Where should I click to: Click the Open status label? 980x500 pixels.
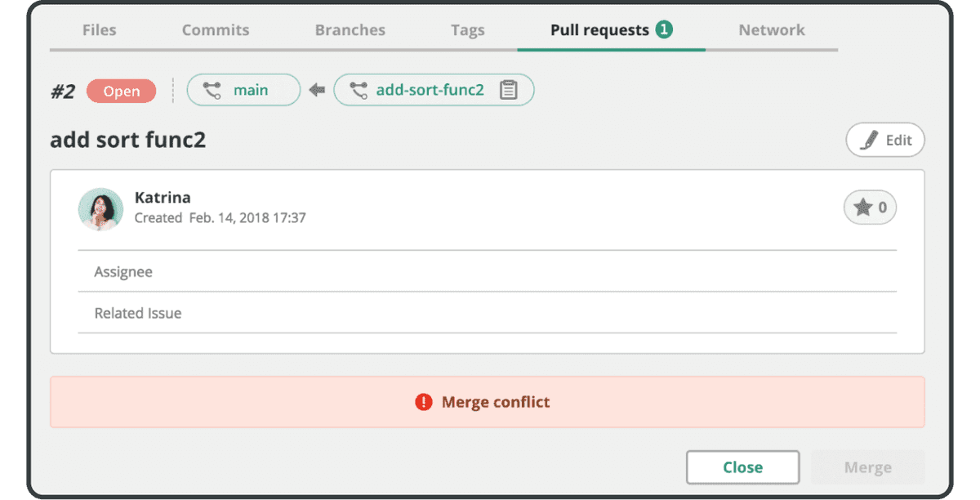pos(122,92)
